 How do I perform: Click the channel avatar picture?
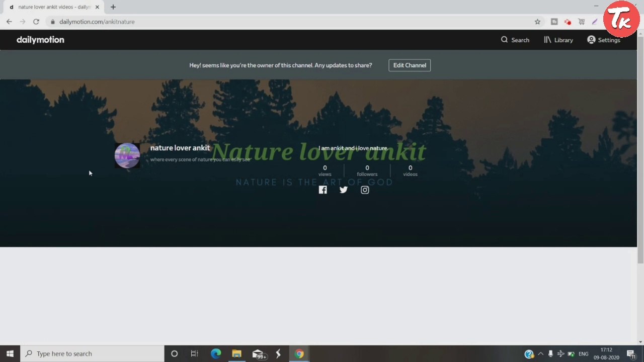point(127,155)
